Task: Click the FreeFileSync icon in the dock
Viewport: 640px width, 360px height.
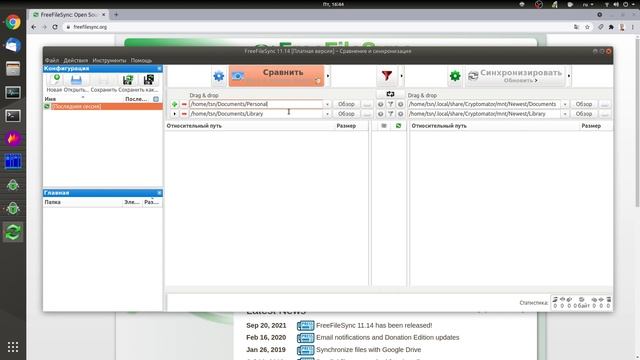Action: point(13,232)
